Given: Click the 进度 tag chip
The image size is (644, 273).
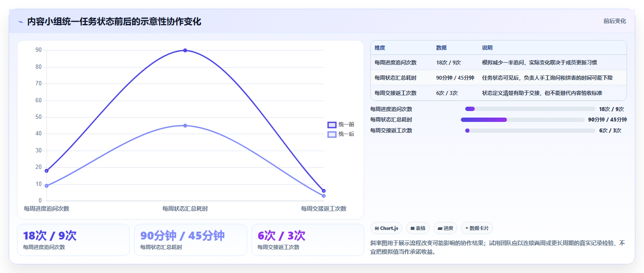Looking at the screenshot, I should [x=445, y=228].
